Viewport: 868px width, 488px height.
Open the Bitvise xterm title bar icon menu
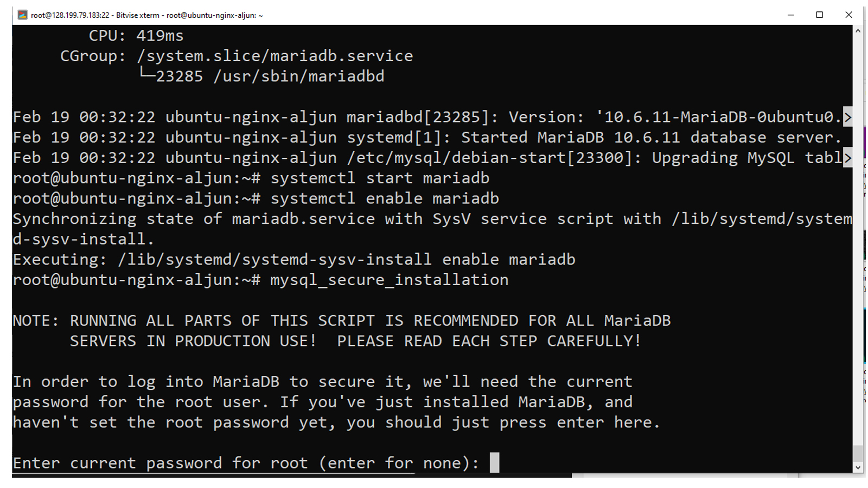[22, 15]
